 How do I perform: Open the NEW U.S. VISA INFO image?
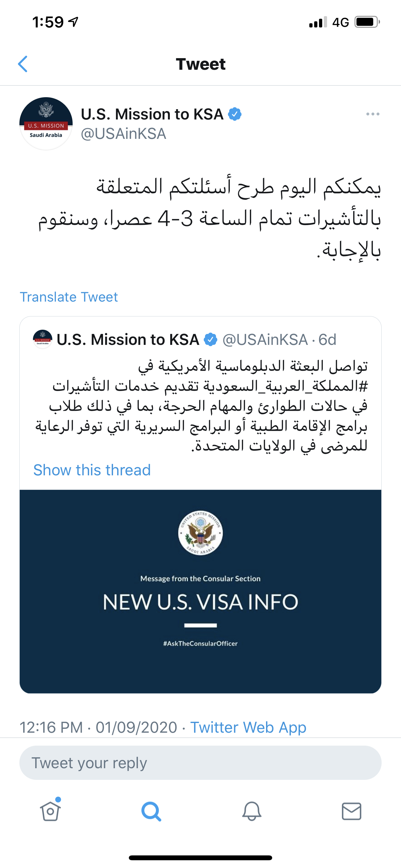coord(200,591)
